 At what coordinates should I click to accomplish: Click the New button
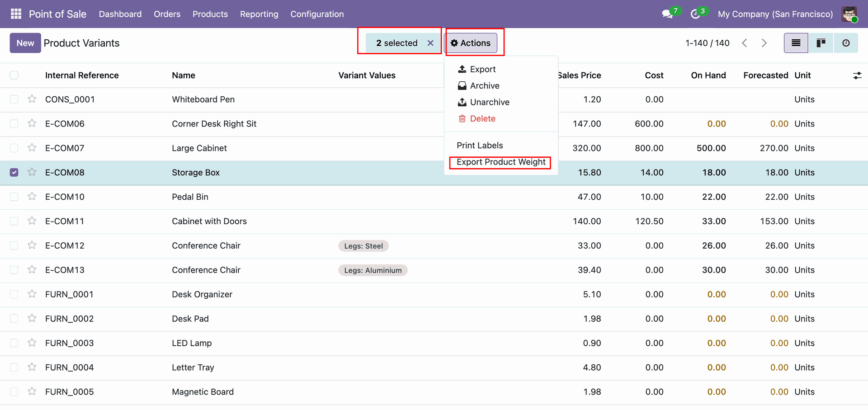coord(25,43)
